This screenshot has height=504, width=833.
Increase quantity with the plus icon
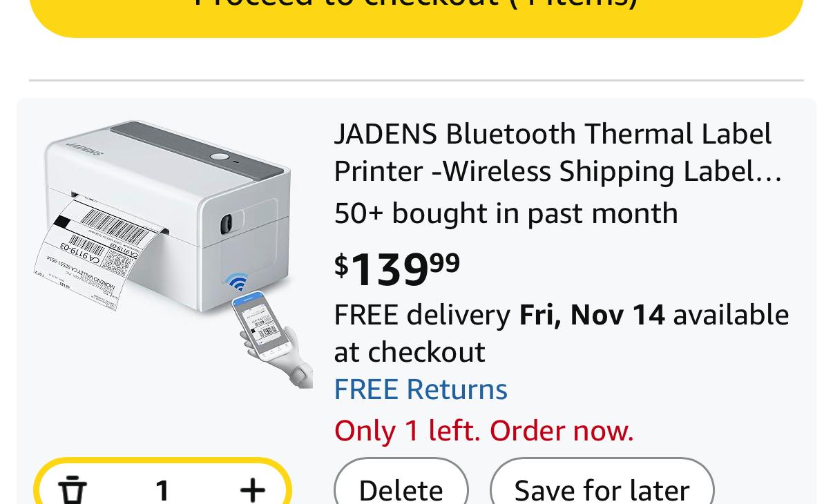click(253, 489)
